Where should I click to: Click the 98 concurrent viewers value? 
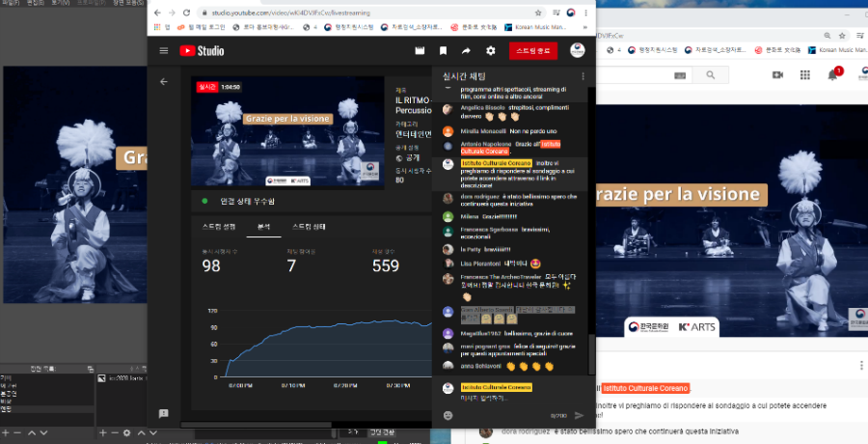coord(211,266)
